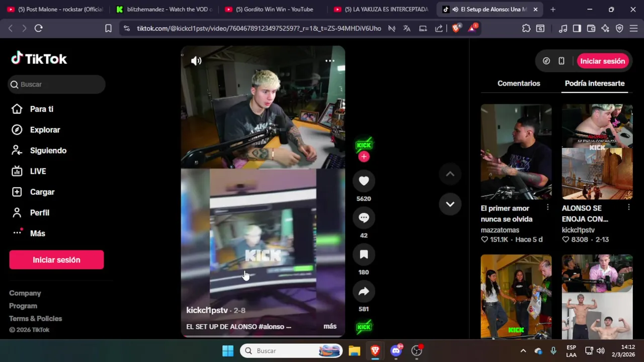Open ESP LAA keyboard language selector
The image size is (644, 362).
tap(572, 350)
